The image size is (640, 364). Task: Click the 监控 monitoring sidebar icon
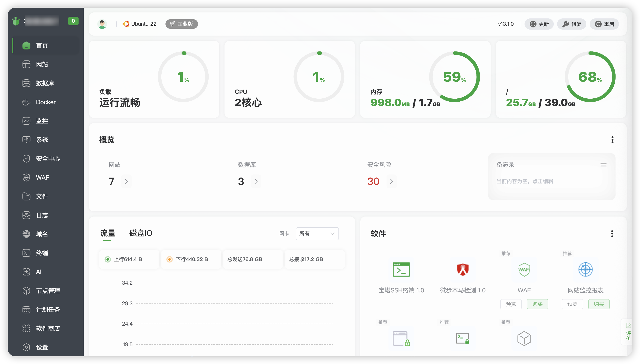click(26, 121)
